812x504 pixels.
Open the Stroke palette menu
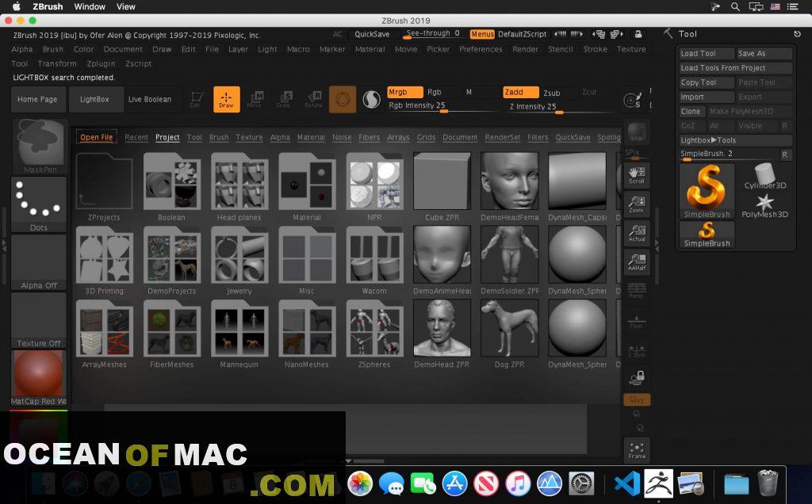595,49
